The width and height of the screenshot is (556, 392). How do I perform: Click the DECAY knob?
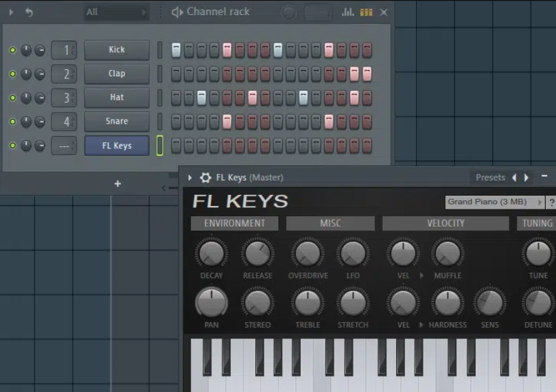(x=211, y=253)
